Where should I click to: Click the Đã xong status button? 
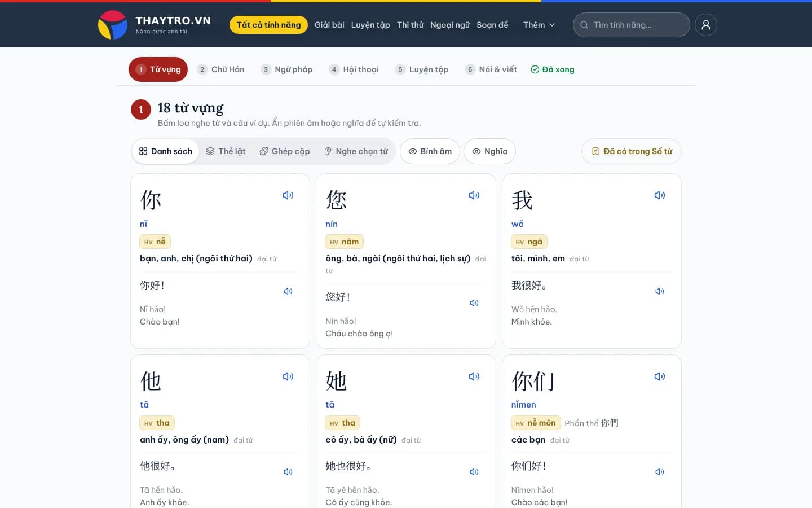[x=553, y=69]
